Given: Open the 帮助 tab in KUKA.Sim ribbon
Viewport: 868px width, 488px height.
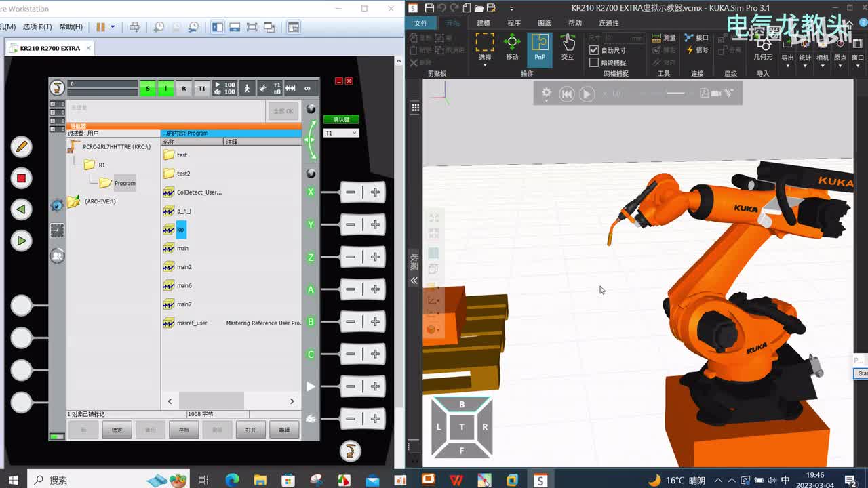Looking at the screenshot, I should 575,23.
